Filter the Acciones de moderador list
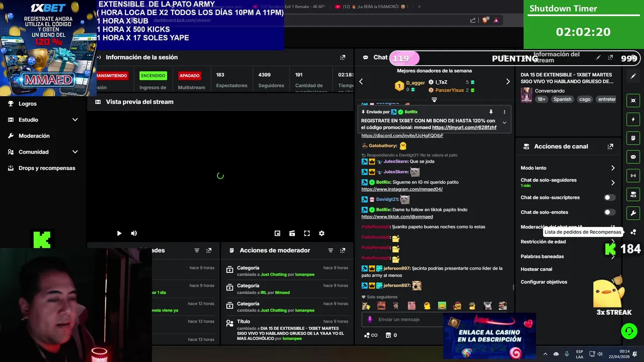644x362 pixels. (x=331, y=250)
